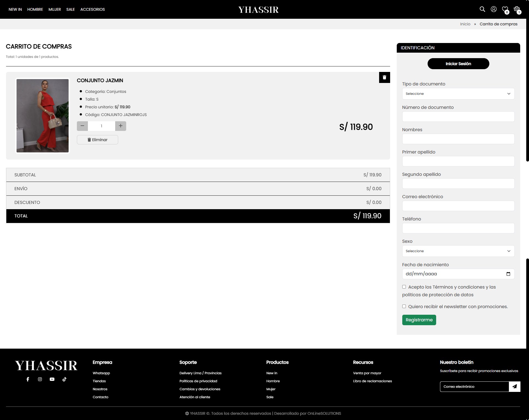Expand the Tipo de documento dropdown
529x420 pixels.
pos(458,94)
